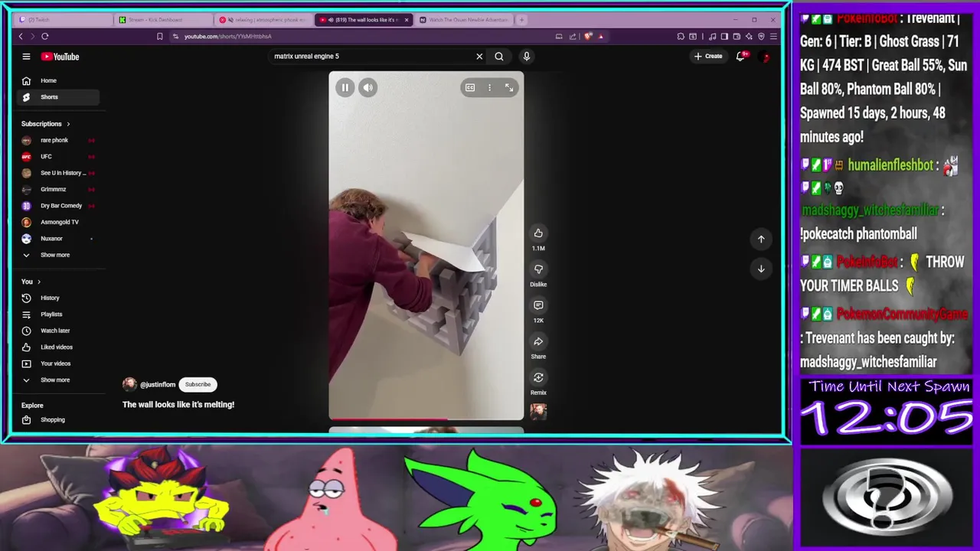The image size is (980, 551).
Task: Expand Show more under the You section
Action: [x=58, y=380]
